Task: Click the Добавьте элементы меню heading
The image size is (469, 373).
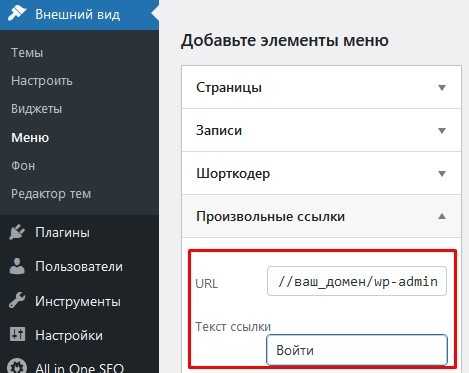Action: [285, 40]
